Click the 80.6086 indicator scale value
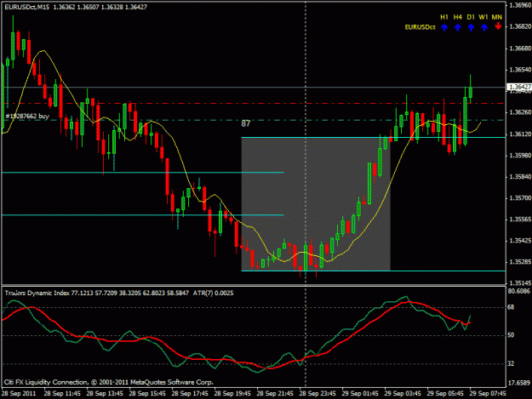Screen dimensions: 532x399 (x=518, y=291)
